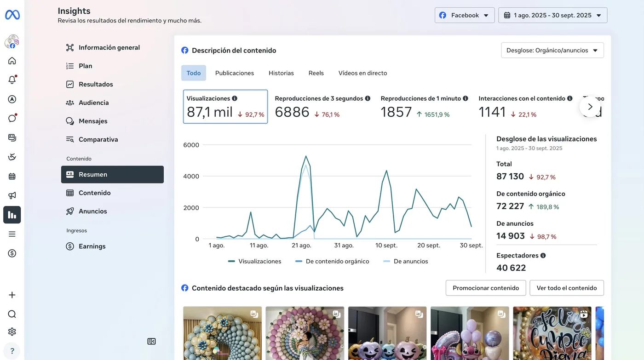Toggle De anuncios legend series
Image resolution: width=644 pixels, height=360 pixels.
pos(405,261)
